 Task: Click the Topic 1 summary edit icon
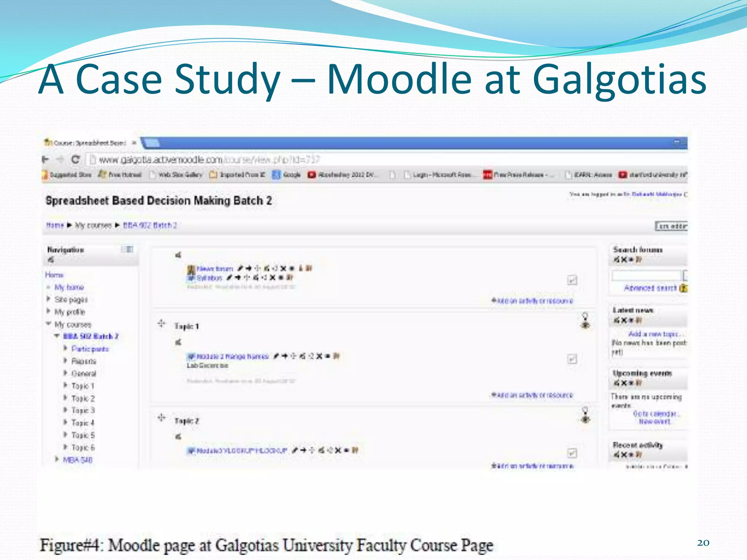coord(178,342)
